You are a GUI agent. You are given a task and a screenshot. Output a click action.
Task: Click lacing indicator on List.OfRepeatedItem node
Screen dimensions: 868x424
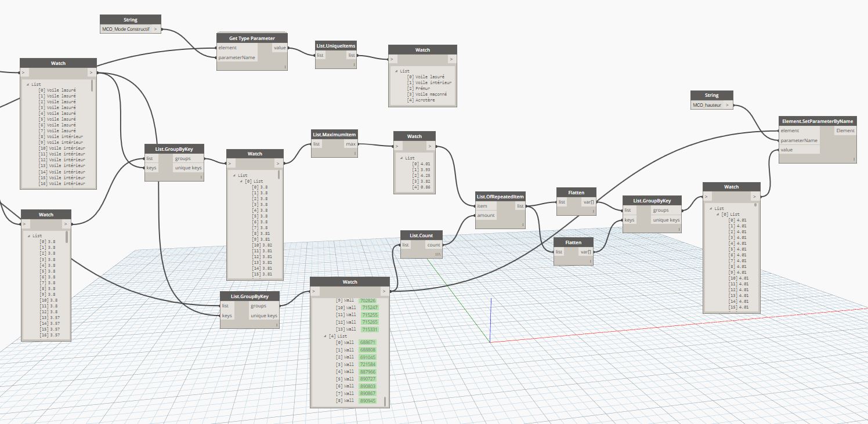[522, 224]
